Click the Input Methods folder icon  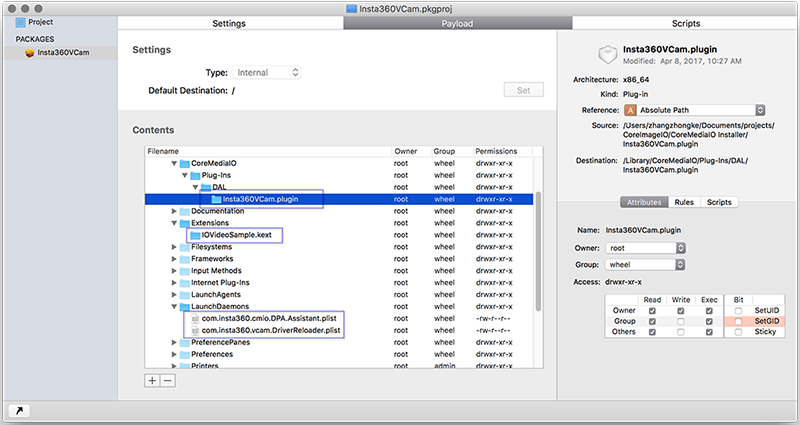(x=185, y=271)
